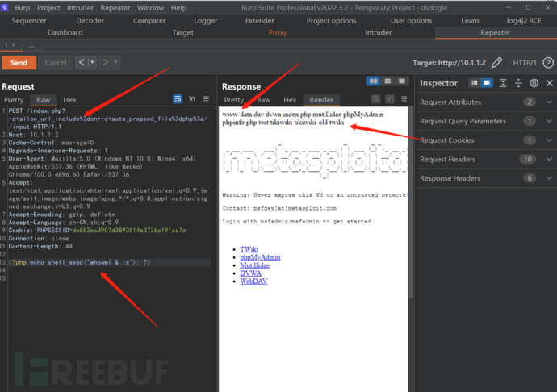
Task: Select combined tabbed response layout icon
Action: pos(402,81)
